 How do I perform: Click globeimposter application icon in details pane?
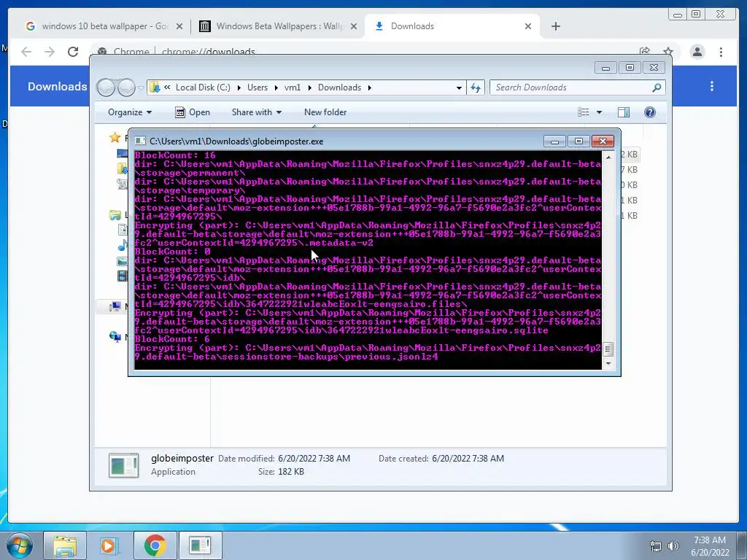coord(124,465)
